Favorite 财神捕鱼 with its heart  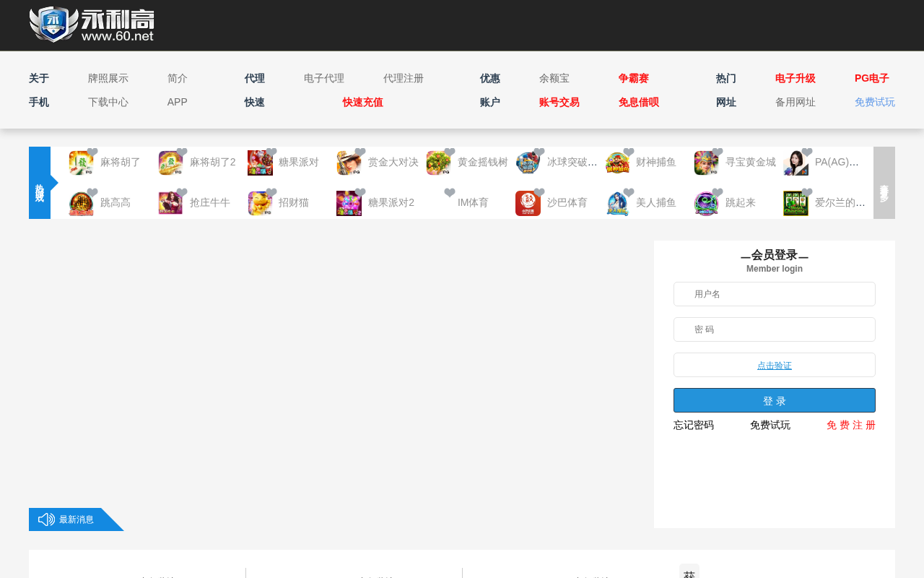coord(629,153)
